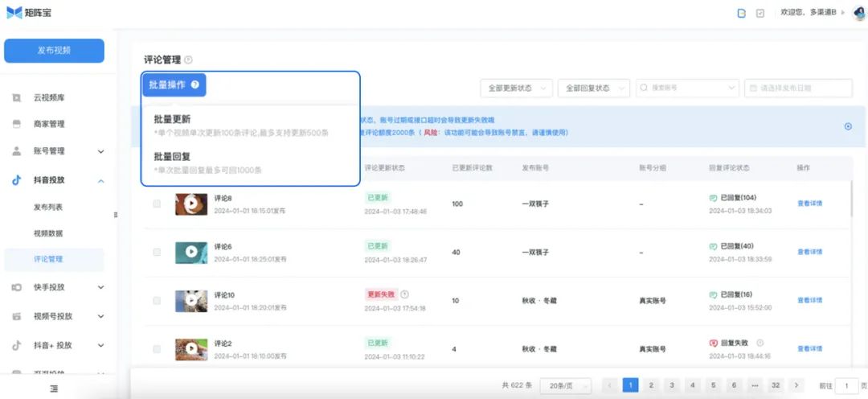Play the 评论8 video thumbnail
The width and height of the screenshot is (868, 399).
191,204
